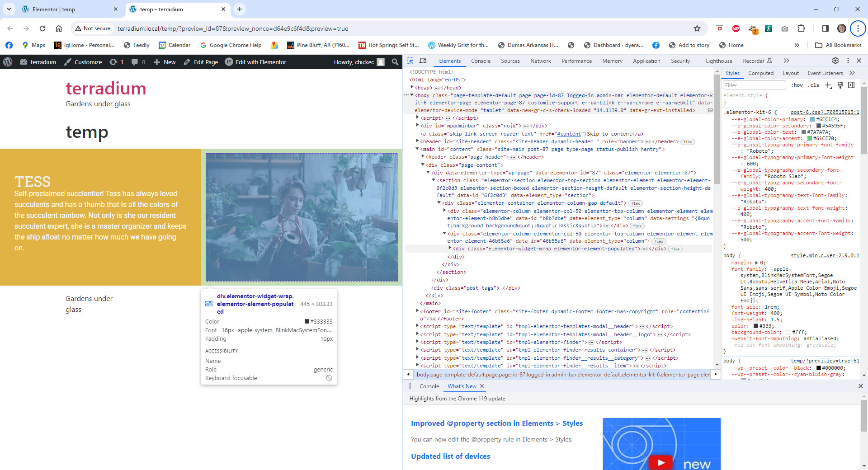The height and width of the screenshot is (470, 868).
Task: Open Chrome side panel icon
Action: pos(826,28)
